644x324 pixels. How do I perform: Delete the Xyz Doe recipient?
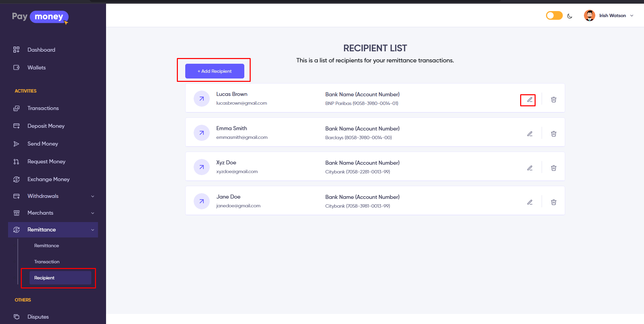coord(553,168)
